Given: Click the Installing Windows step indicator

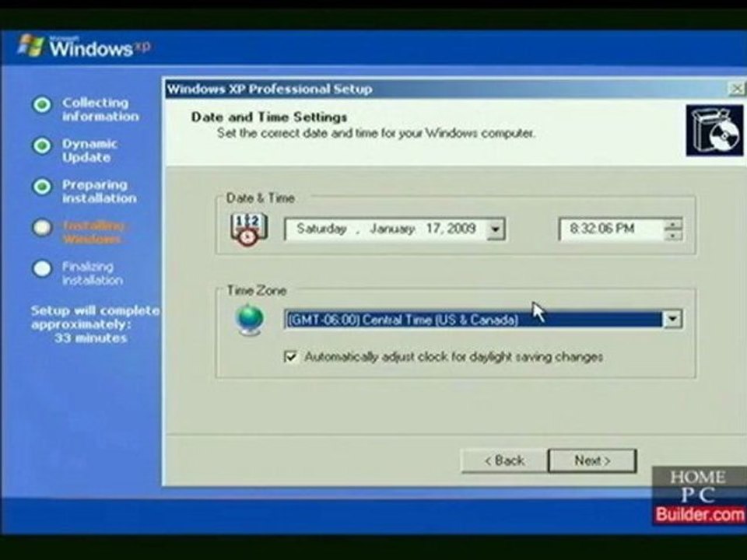Looking at the screenshot, I should click(42, 227).
